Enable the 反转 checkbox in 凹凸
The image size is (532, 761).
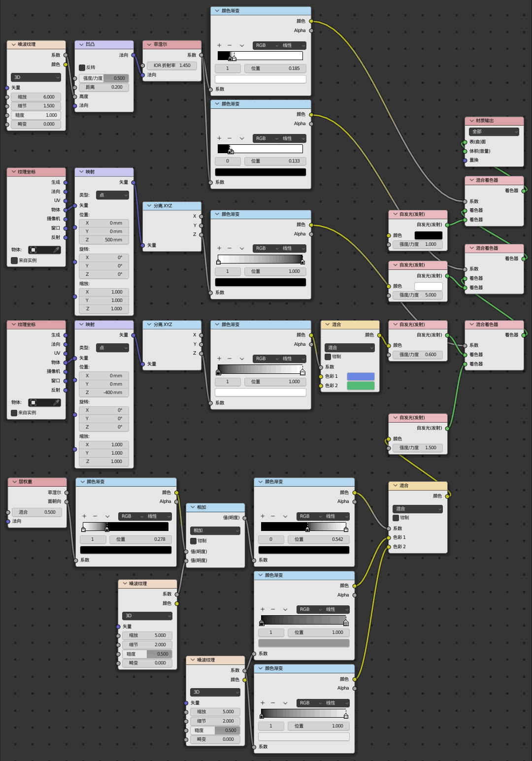point(82,67)
